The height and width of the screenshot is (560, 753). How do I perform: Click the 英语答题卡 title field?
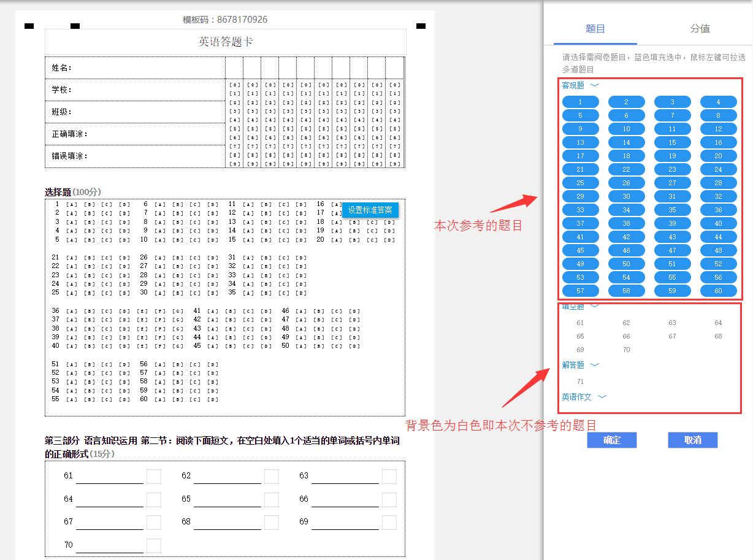pos(225,42)
